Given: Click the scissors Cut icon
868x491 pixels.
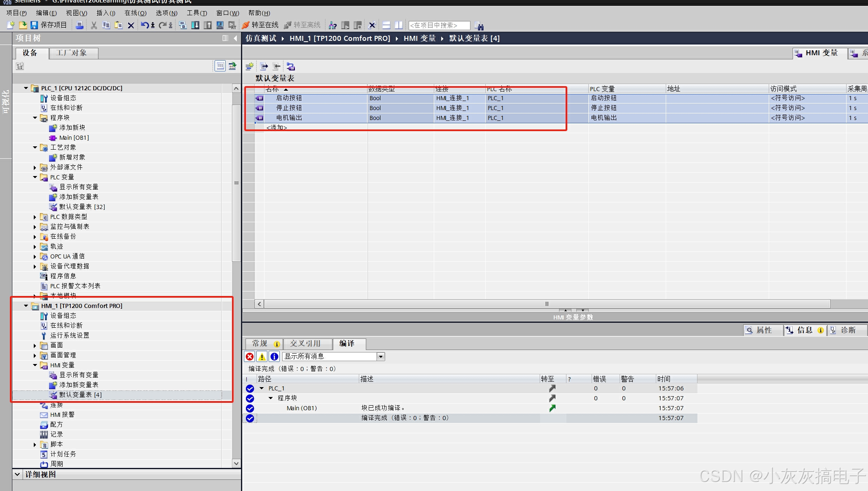Looking at the screenshot, I should click(94, 25).
